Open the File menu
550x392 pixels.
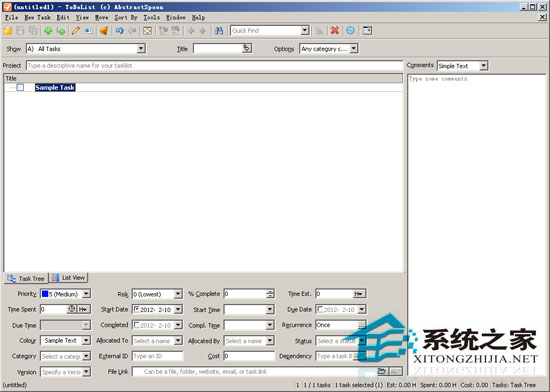point(12,17)
